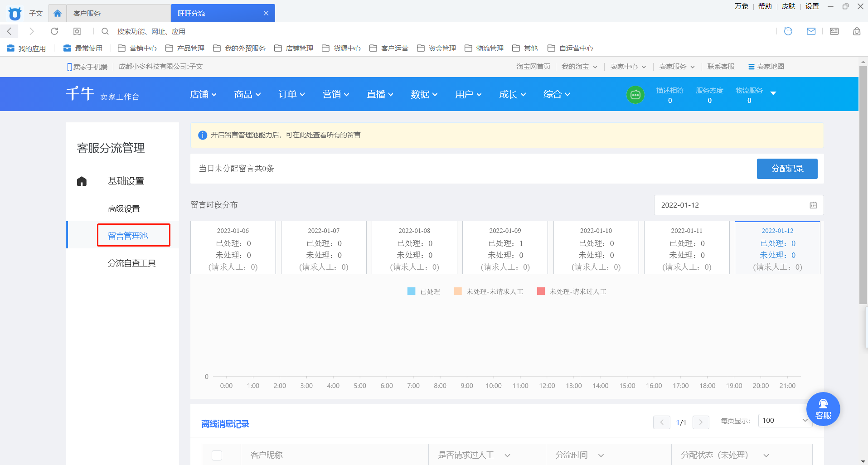Click the Qianniu bull logo icon
The height and width of the screenshot is (465, 868).
[x=15, y=13]
